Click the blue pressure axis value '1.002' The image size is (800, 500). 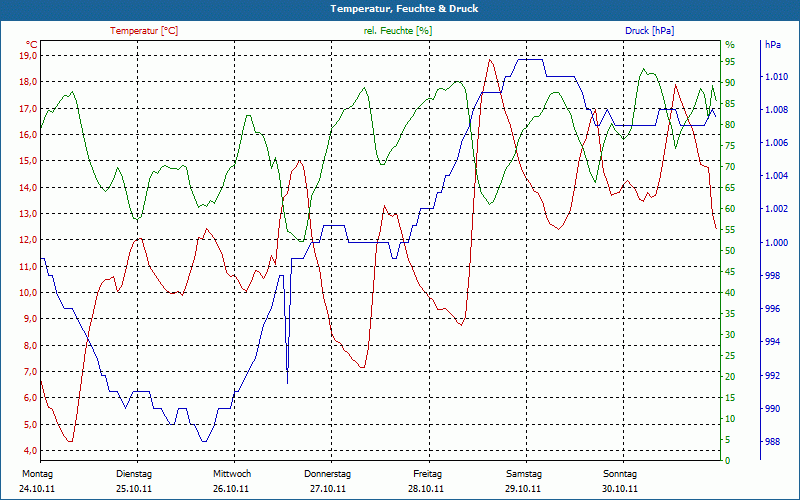(777, 209)
